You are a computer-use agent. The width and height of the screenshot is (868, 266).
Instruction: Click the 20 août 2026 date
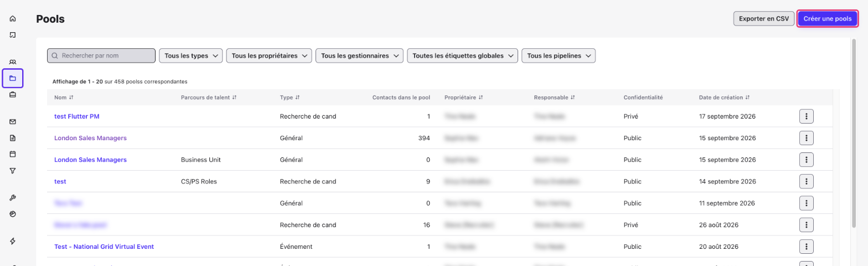pos(720,247)
